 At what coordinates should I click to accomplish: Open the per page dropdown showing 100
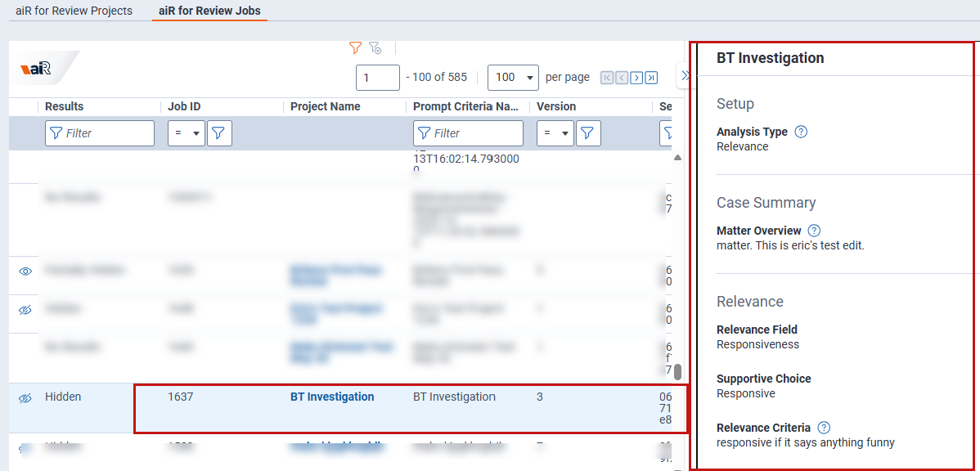(x=513, y=78)
